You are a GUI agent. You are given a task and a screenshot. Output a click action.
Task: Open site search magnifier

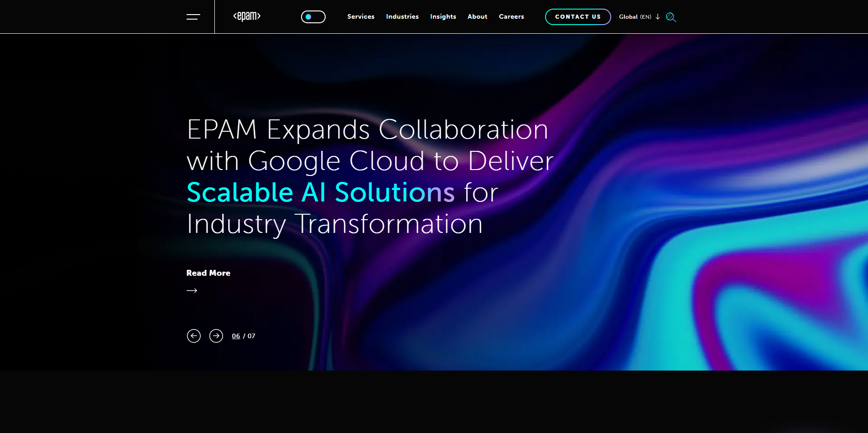pyautogui.click(x=671, y=17)
